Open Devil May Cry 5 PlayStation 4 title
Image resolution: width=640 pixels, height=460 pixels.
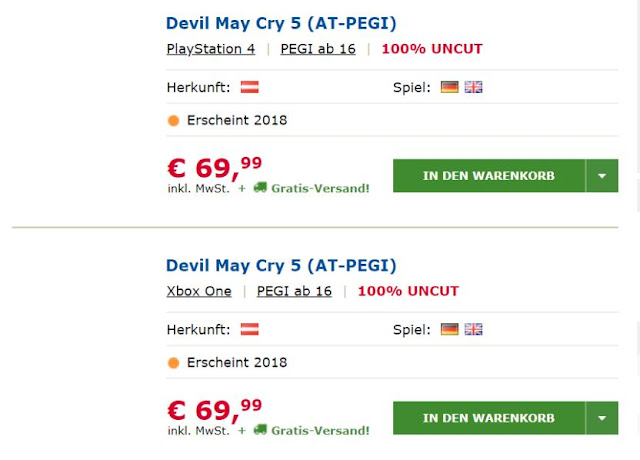click(281, 23)
